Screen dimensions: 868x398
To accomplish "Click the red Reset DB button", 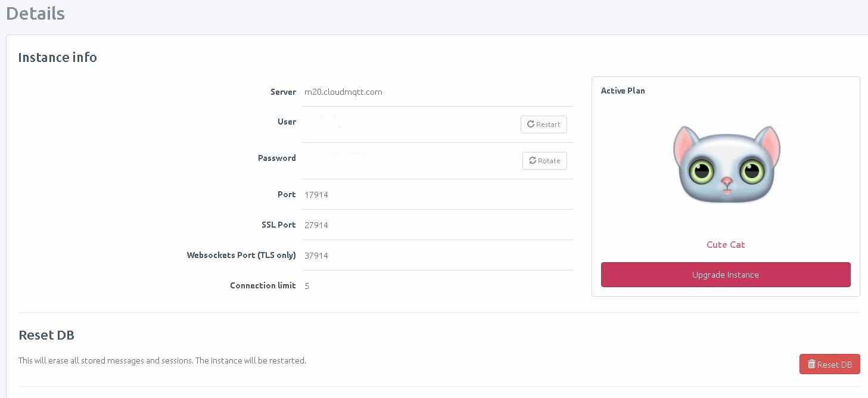I will (x=829, y=365).
